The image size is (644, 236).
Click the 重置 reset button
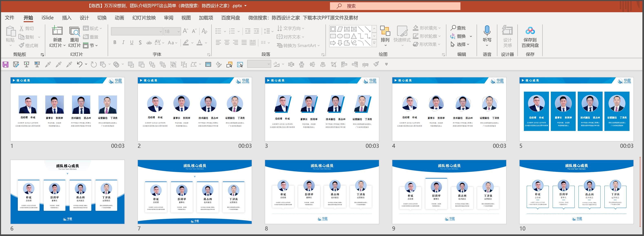[91, 37]
